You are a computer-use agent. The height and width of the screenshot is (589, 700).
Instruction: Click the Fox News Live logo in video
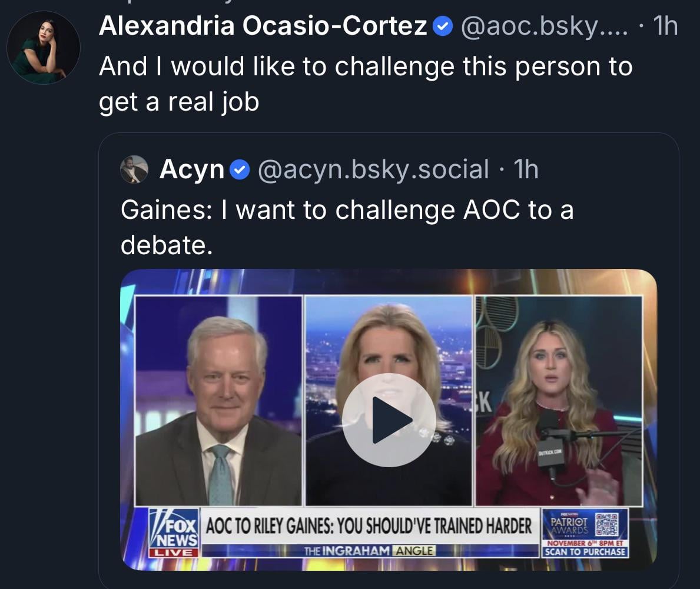[x=173, y=533]
